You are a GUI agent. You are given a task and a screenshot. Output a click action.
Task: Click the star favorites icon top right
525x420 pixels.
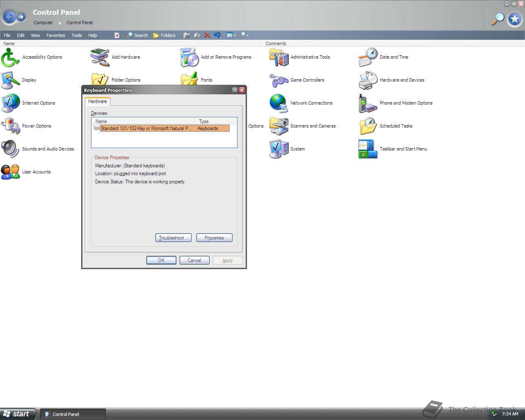click(515, 19)
